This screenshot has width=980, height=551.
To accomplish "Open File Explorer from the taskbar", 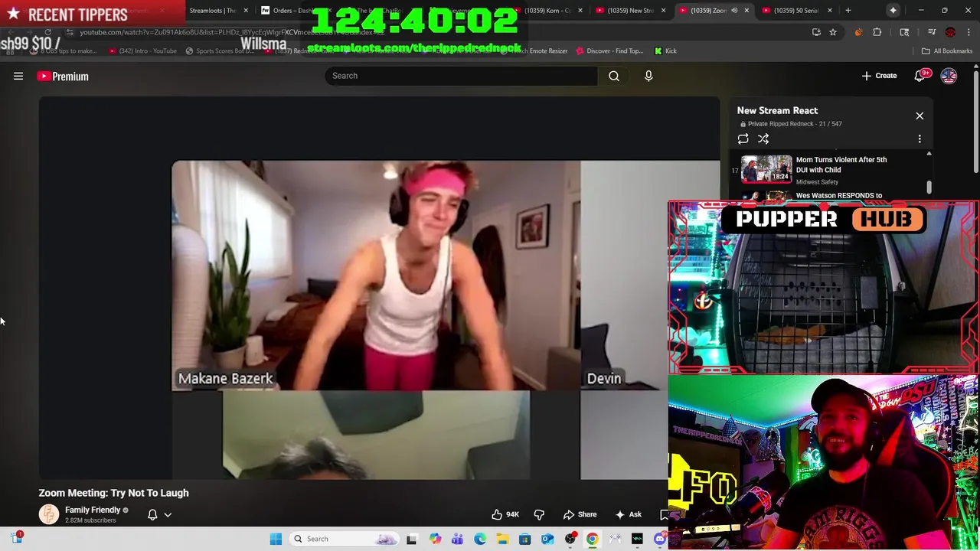I will tap(502, 539).
